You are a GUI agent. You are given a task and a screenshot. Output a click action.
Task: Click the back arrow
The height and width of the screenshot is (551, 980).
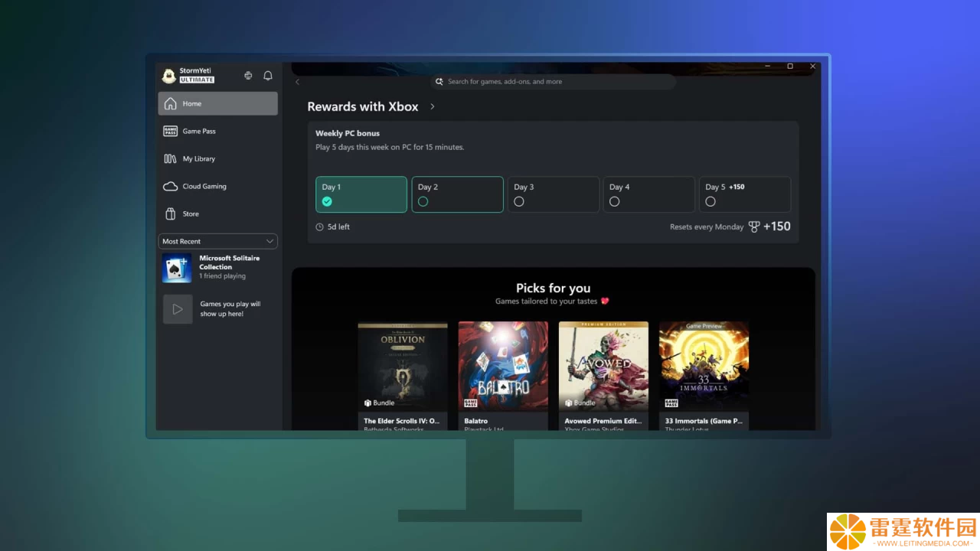click(297, 82)
